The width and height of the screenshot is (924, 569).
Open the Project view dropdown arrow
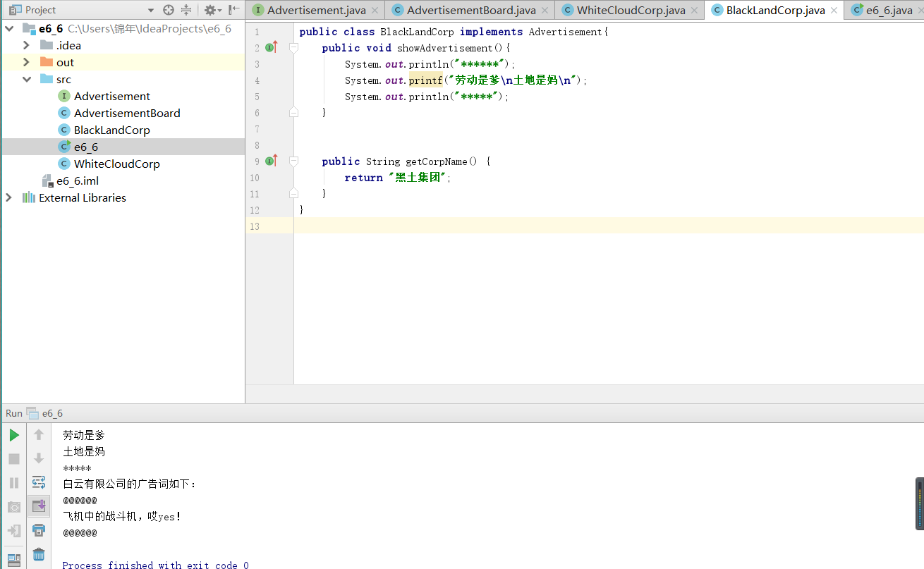pos(151,11)
